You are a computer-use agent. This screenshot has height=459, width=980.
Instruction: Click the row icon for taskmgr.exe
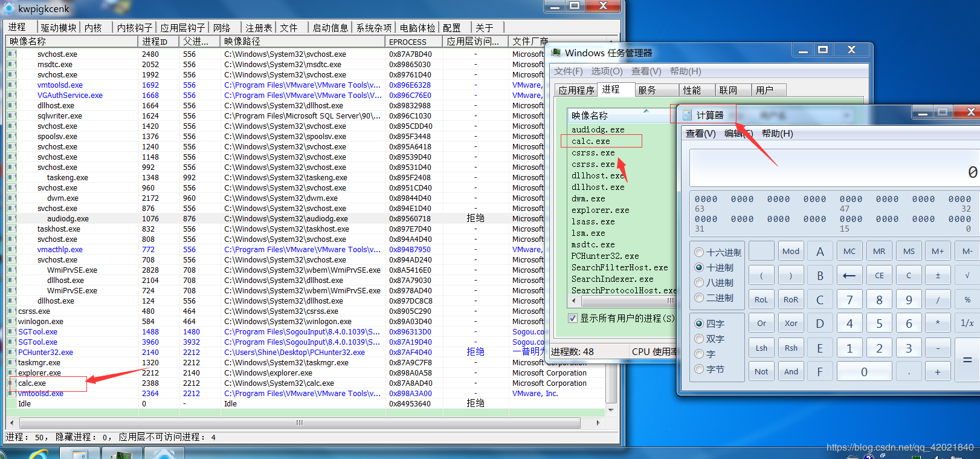point(11,363)
